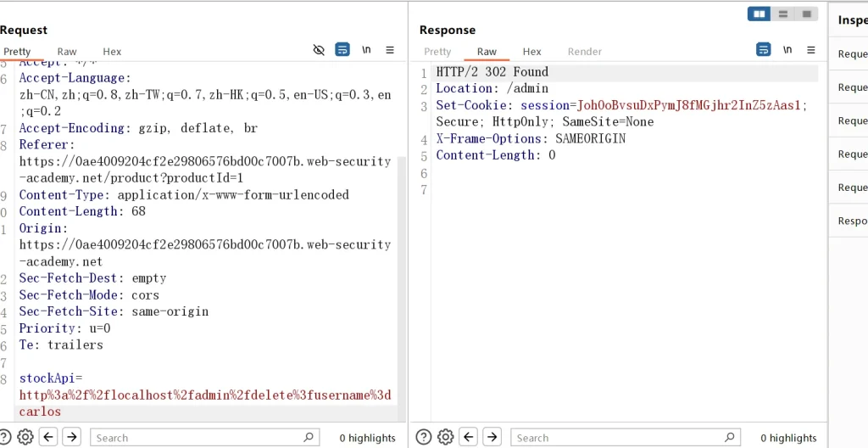
Task: Go to next match in Response search
Action: pos(492,437)
